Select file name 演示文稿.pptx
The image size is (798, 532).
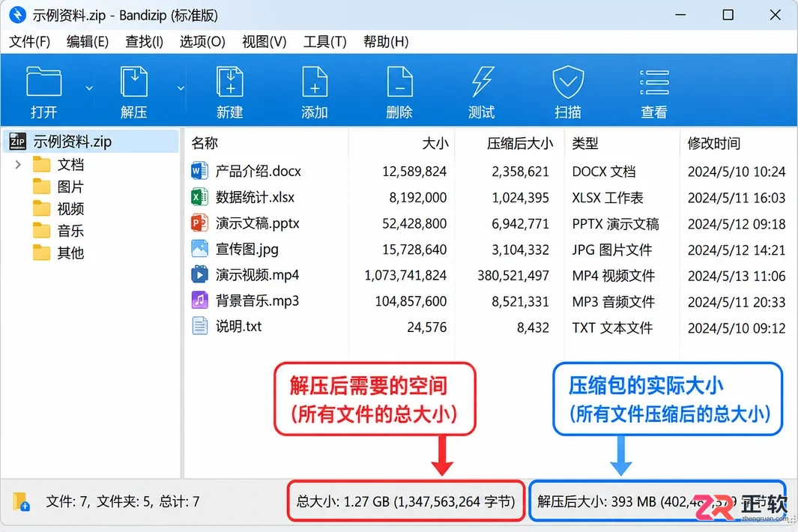point(258,223)
